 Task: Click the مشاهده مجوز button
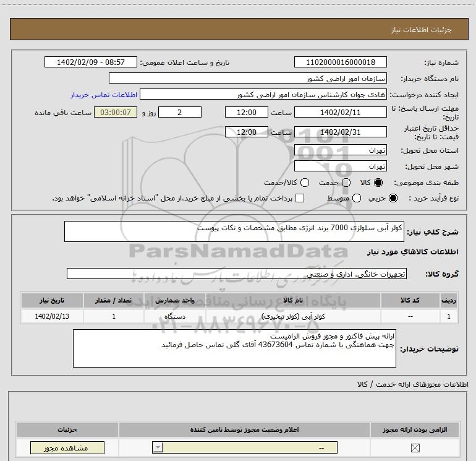[67, 447]
